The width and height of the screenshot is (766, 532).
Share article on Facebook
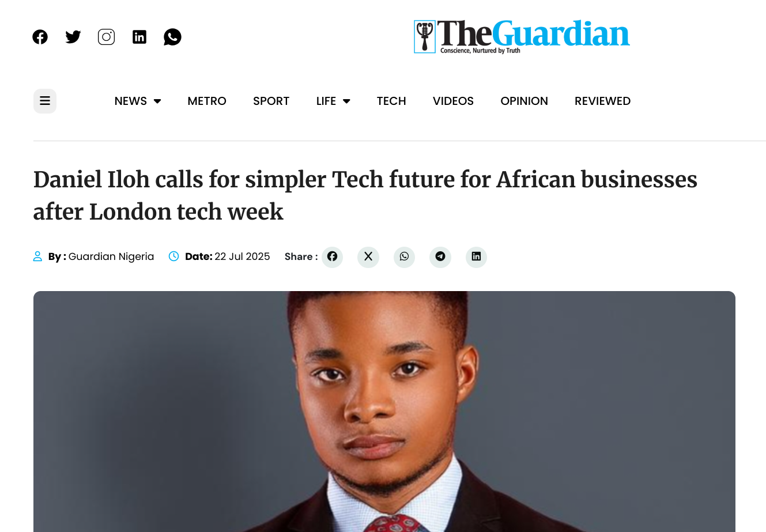point(333,256)
